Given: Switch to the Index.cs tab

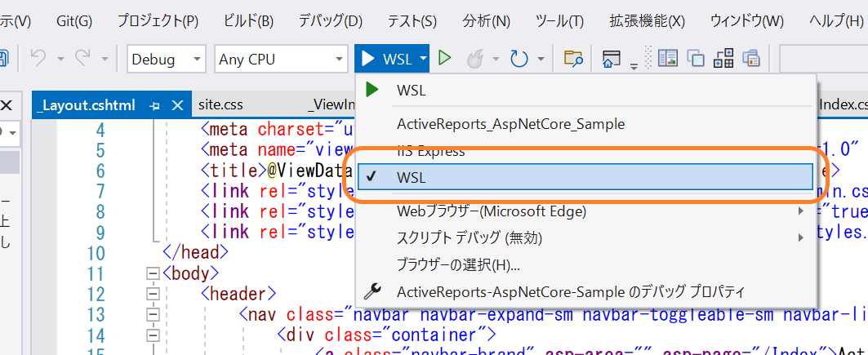Looking at the screenshot, I should tap(843, 105).
